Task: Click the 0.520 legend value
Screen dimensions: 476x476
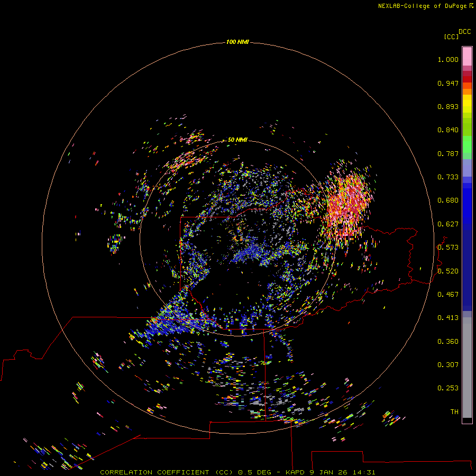Action: (448, 271)
